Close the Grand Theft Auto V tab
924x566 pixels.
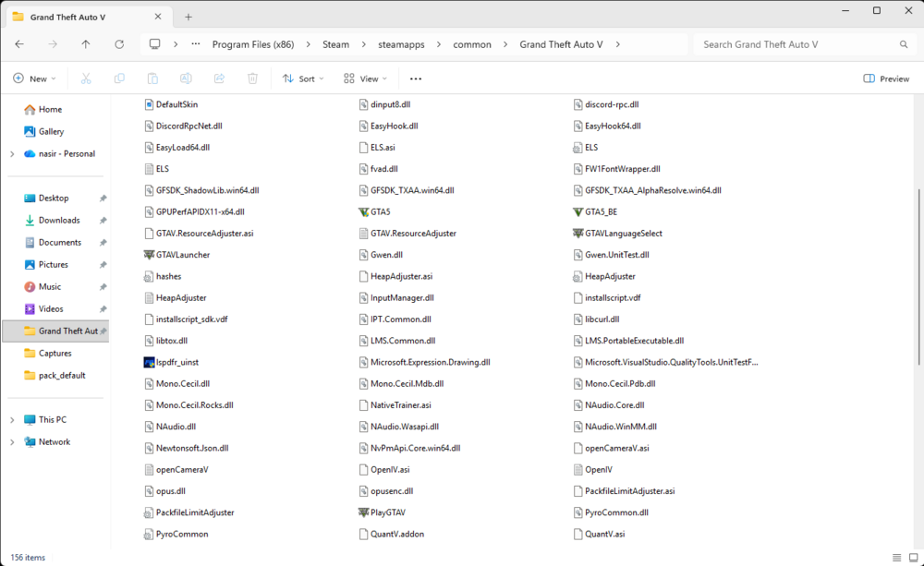(x=158, y=17)
